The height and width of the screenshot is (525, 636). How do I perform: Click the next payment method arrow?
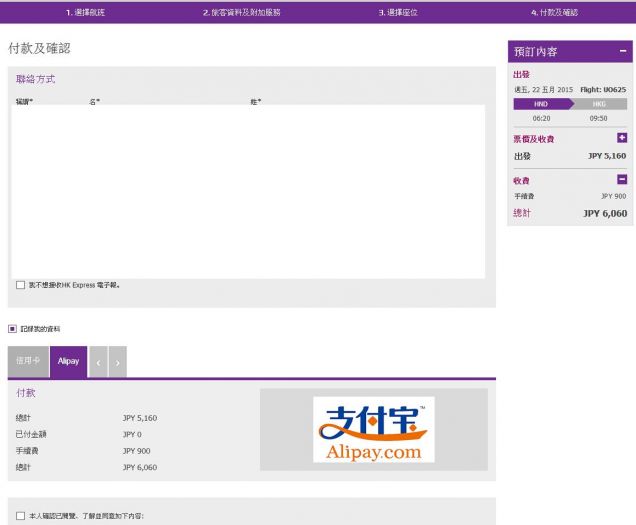click(x=118, y=362)
